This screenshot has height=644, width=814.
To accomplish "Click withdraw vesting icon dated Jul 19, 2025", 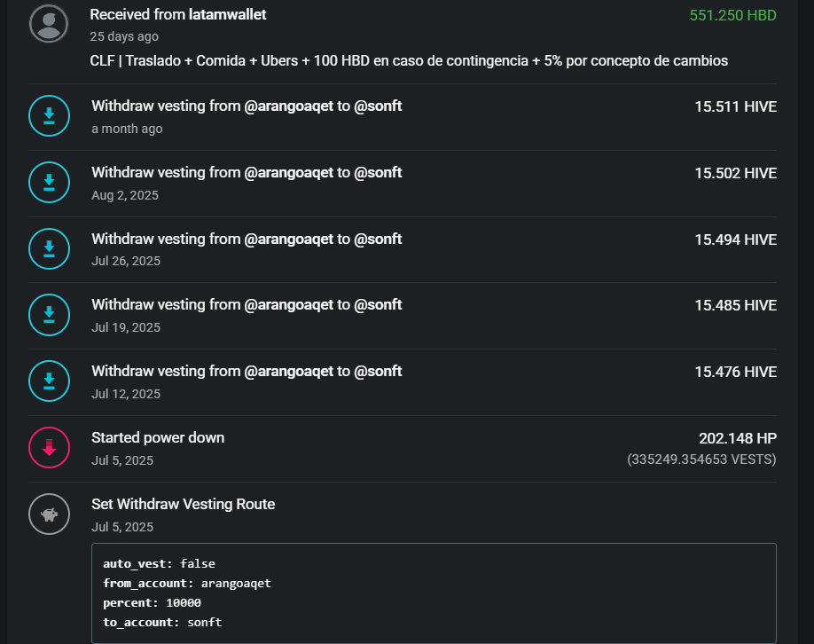I will point(50,315).
